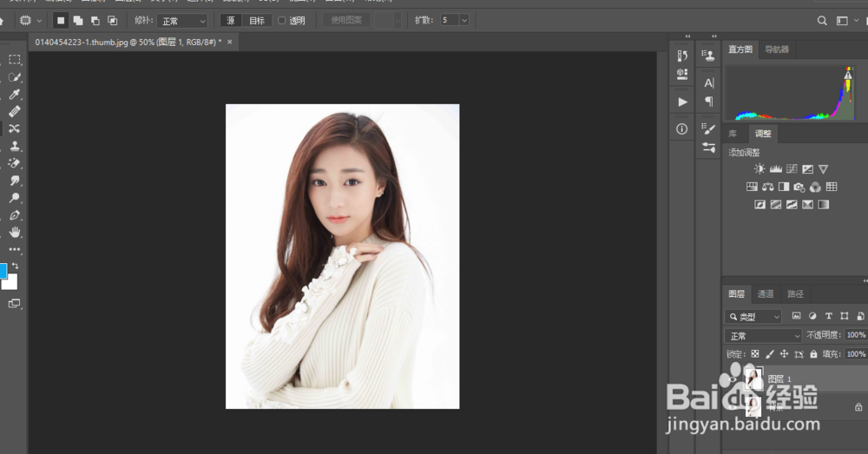The height and width of the screenshot is (454, 868).
Task: Swap foreground and background colors
Action: [x=15, y=266]
